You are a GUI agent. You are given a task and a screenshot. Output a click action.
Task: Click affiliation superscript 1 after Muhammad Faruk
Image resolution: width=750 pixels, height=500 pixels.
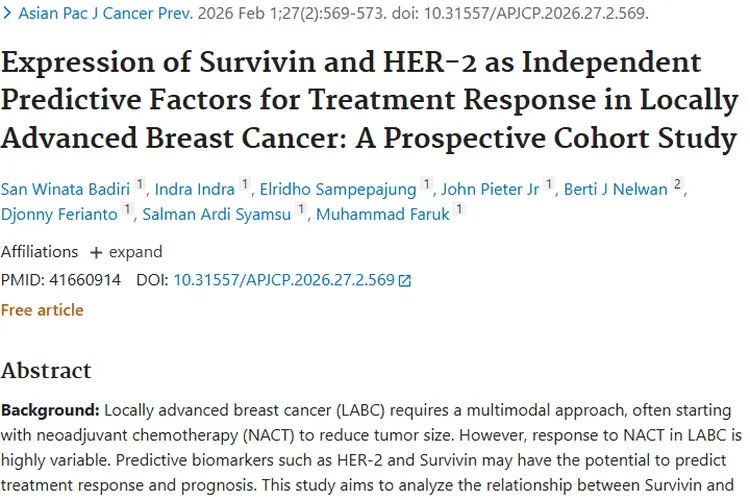[x=459, y=209]
